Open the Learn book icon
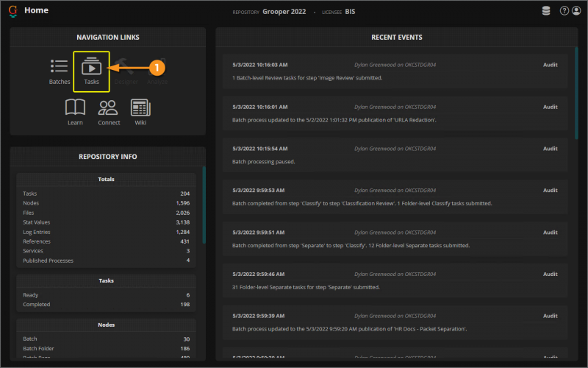 [x=75, y=112]
